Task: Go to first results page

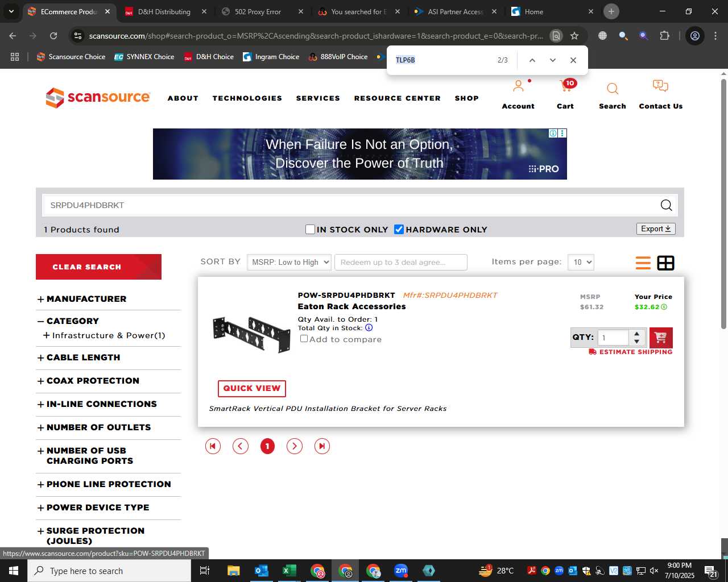Action: coord(213,446)
